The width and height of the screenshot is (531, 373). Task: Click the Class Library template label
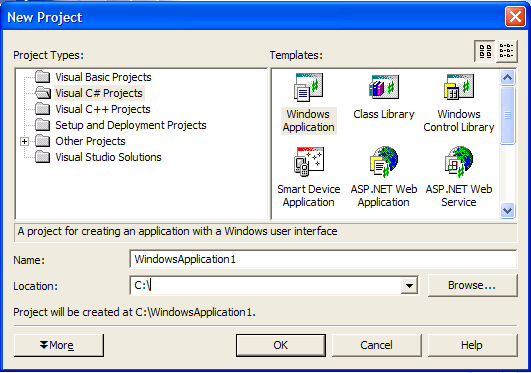(384, 114)
